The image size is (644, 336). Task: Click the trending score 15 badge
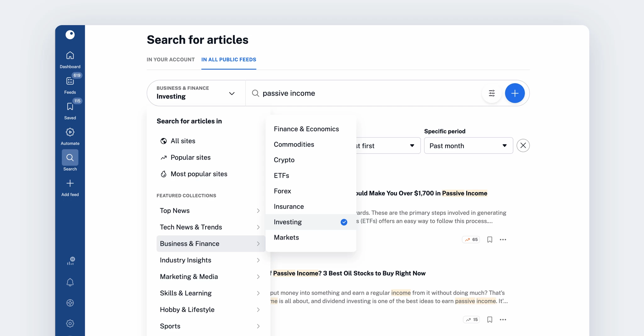click(x=471, y=320)
